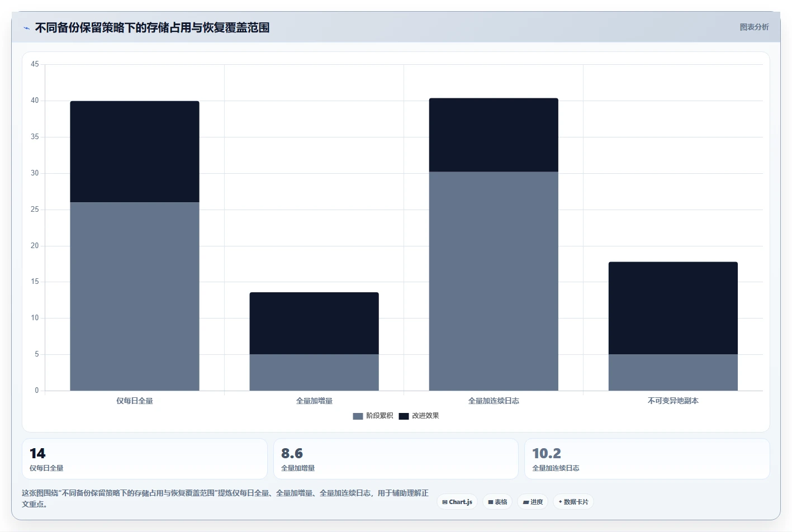The image size is (792, 532).
Task: Click the 不可变异地副本 axis label
Action: tap(673, 401)
